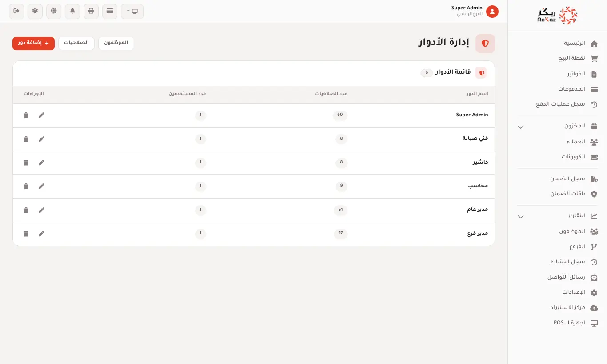Edit the مدير عام role
Image resolution: width=607 pixels, height=364 pixels.
41,210
